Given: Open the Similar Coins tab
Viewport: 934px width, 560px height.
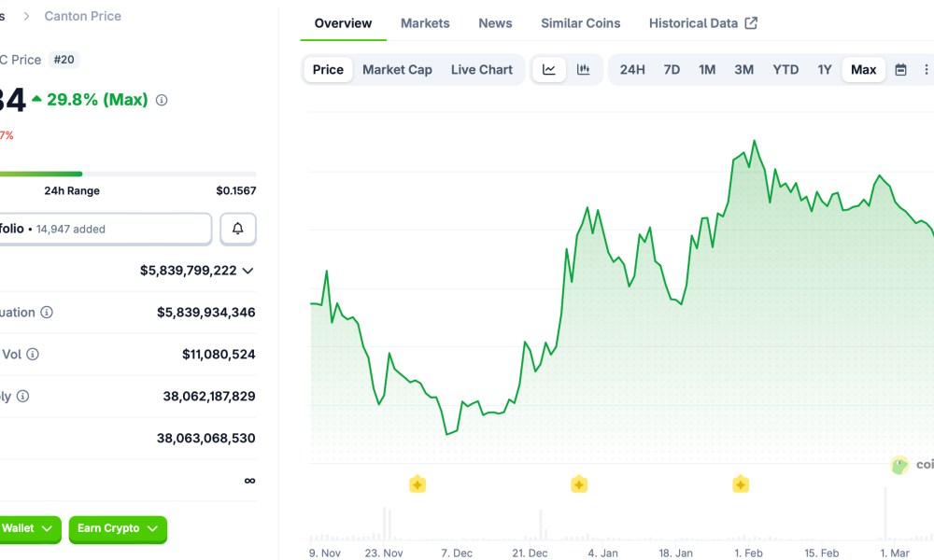Looking at the screenshot, I should click(580, 23).
